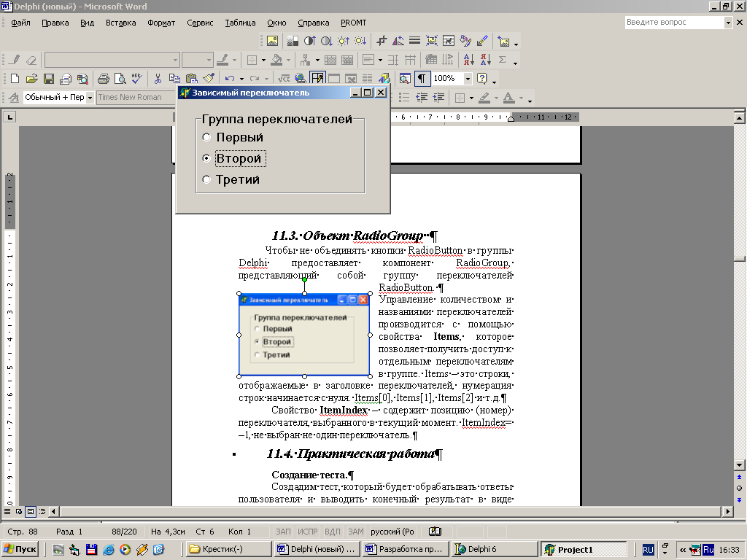This screenshot has width=747, height=560.
Task: Click the Insert Hyperlink globe icon
Action: click(x=300, y=79)
